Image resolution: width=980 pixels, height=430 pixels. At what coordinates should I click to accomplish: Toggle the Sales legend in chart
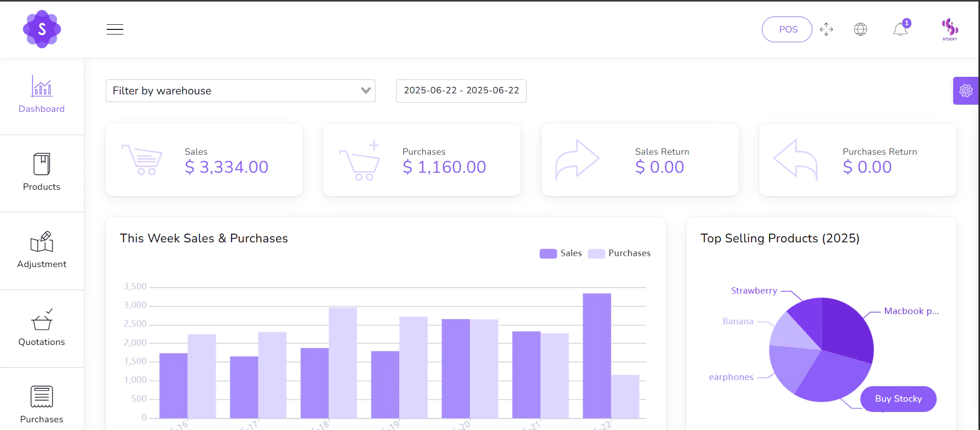[x=561, y=253]
